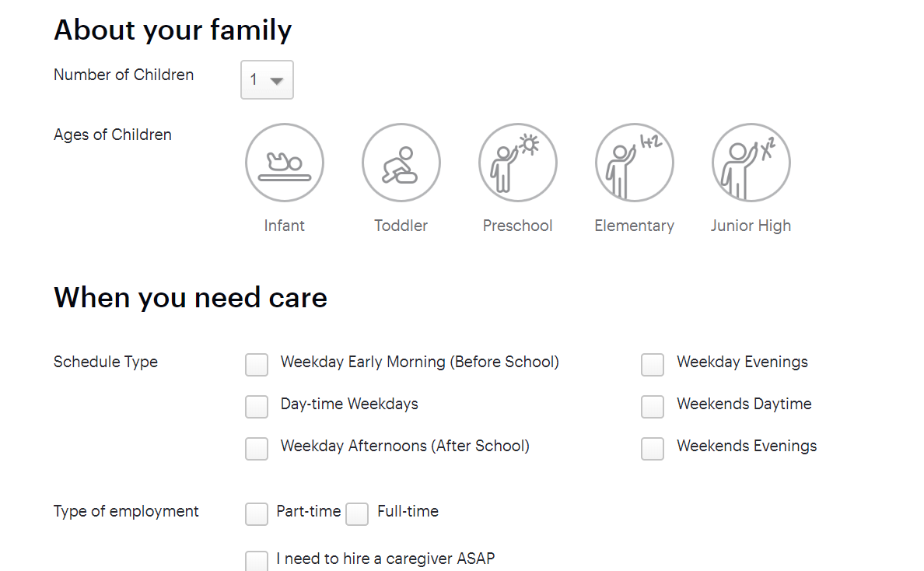
Task: Select the Elementary age icon
Action: pyautogui.click(x=635, y=163)
